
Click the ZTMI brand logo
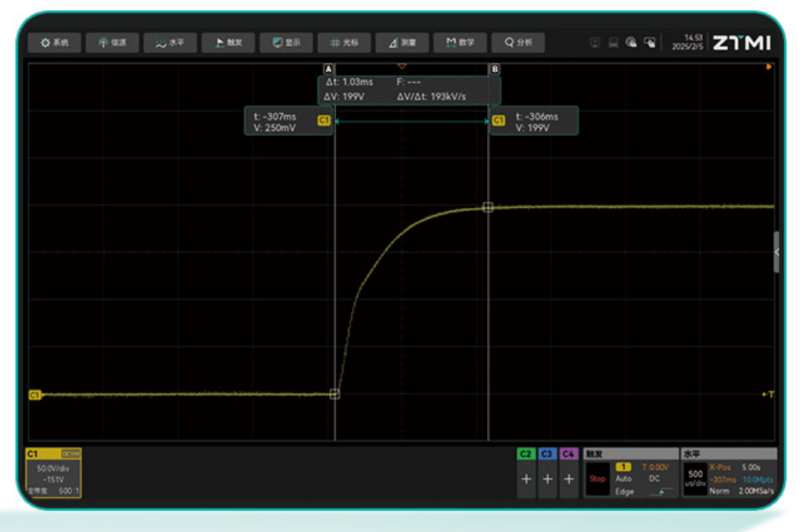pyautogui.click(x=741, y=42)
